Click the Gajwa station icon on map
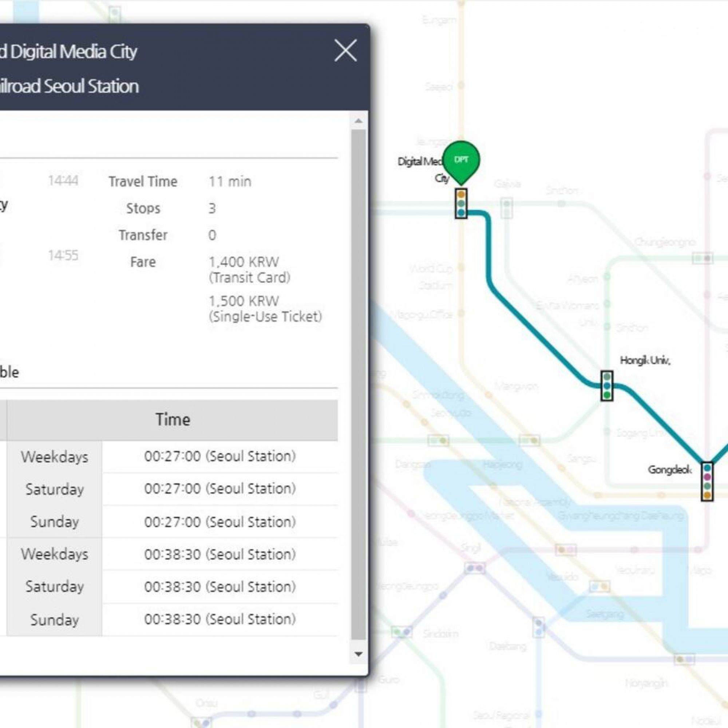This screenshot has height=728, width=728. click(x=507, y=207)
